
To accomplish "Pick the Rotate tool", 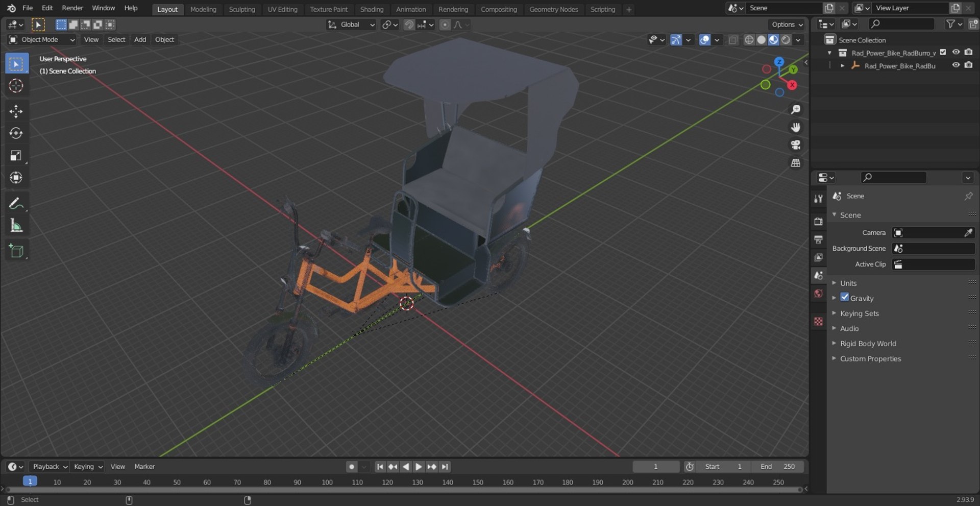I will 16,133.
